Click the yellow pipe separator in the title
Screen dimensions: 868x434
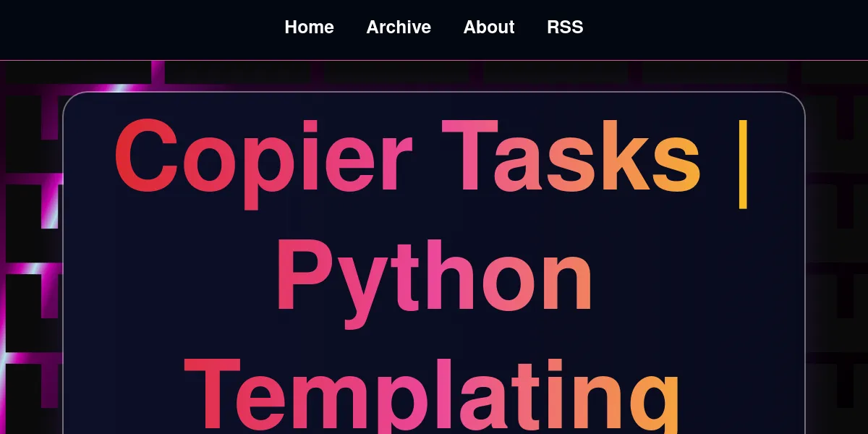coord(742,163)
